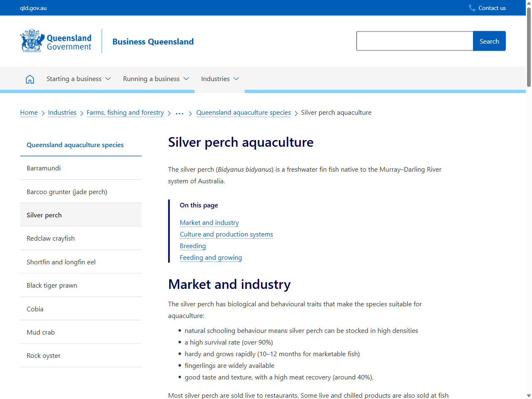The height and width of the screenshot is (399, 532).
Task: Click the Home breadcrumb link
Action: [x=29, y=112]
